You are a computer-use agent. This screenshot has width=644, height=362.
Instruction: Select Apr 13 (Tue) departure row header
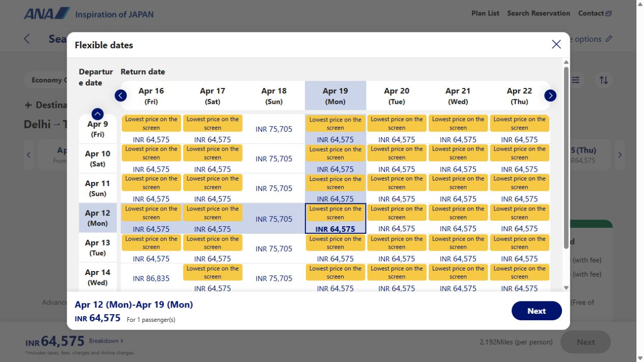[x=98, y=248]
